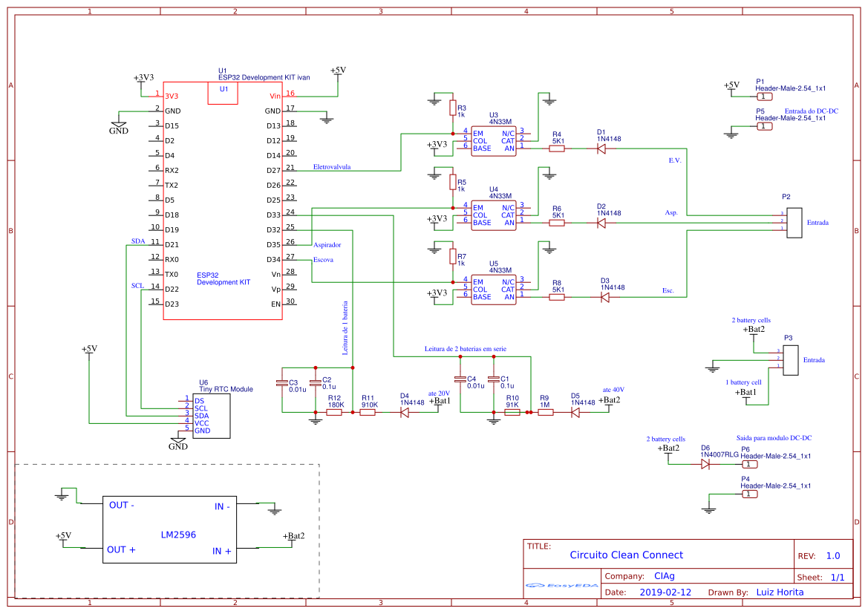Click the Leitura de 2 baterias em serie label
Screen dimensions: 868x614
466,348
